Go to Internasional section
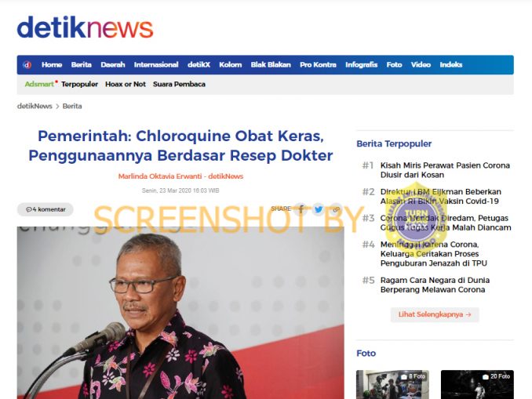The image size is (532, 399). pyautogui.click(x=156, y=65)
